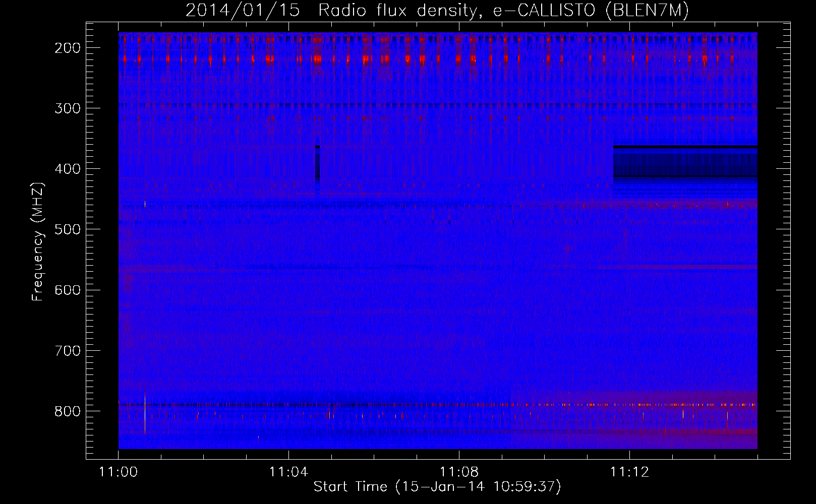The width and height of the screenshot is (816, 504).
Task: Click the 800 frequency tick label
Action: (68, 411)
